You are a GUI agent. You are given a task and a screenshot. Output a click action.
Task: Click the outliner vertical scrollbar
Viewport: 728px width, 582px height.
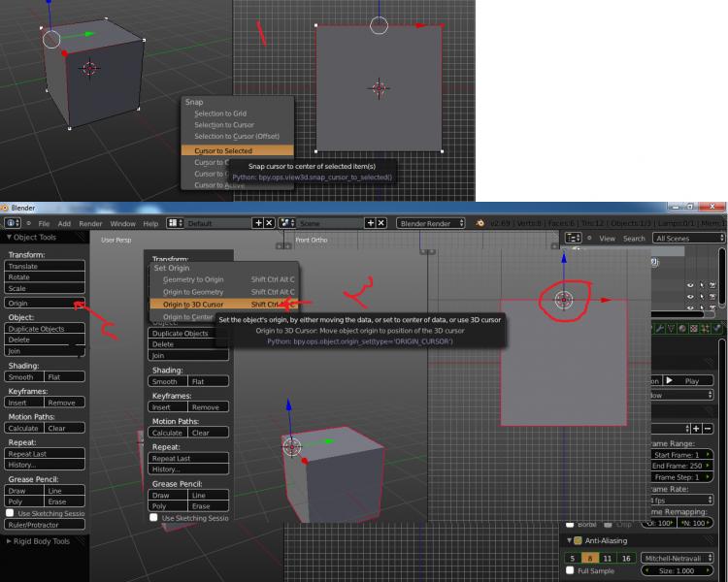pos(721,277)
